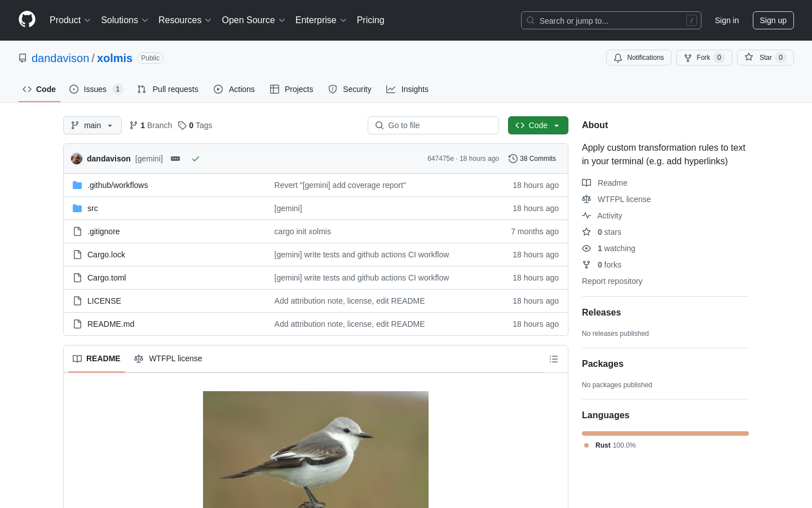Open commit 647475e link
This screenshot has width=812, height=508.
pos(440,159)
